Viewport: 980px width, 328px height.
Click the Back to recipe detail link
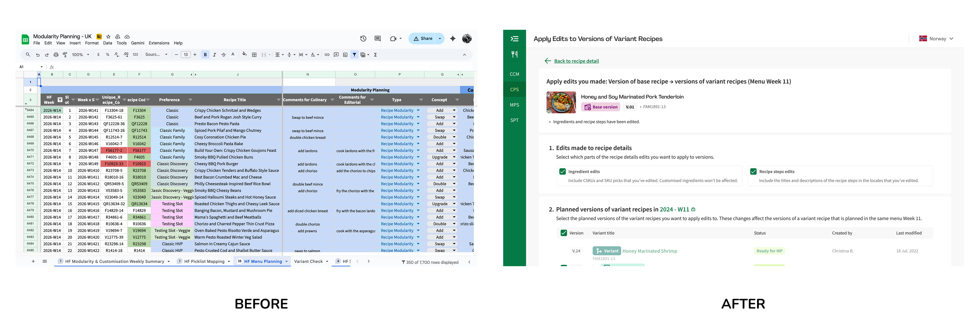(x=576, y=61)
